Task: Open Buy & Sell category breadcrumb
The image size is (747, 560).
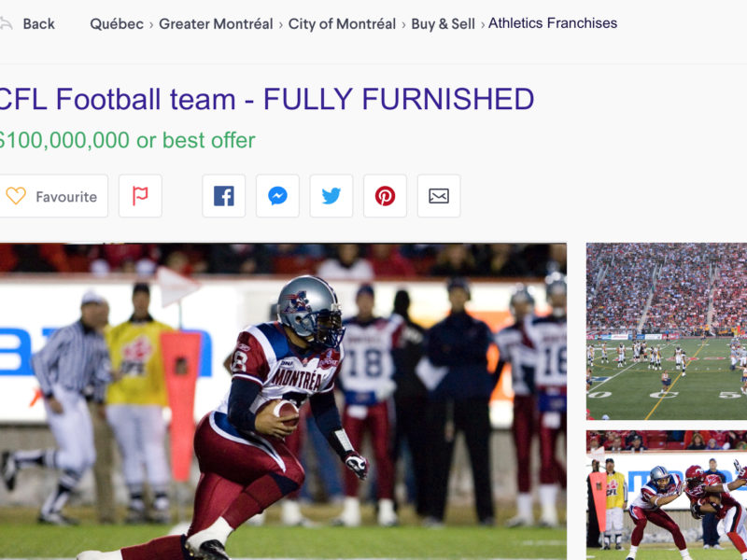Action: tap(443, 24)
